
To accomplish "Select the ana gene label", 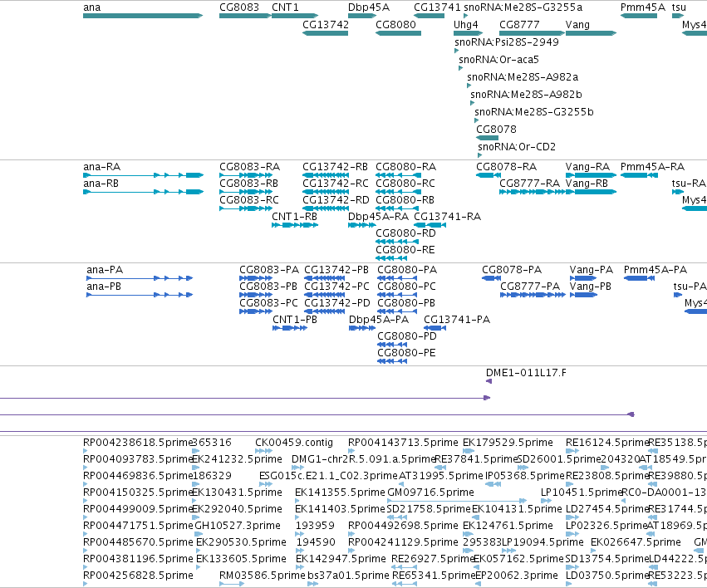I will pos(92,7).
